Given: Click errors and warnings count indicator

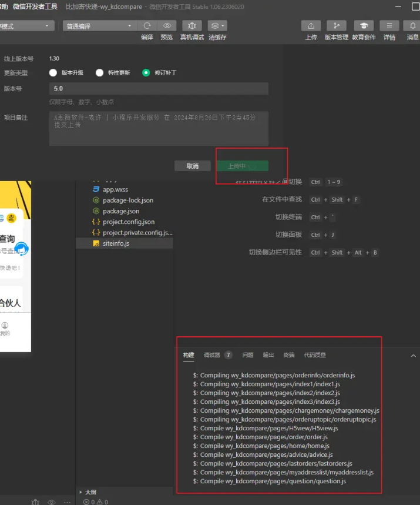Looking at the screenshot, I should coord(96,502).
